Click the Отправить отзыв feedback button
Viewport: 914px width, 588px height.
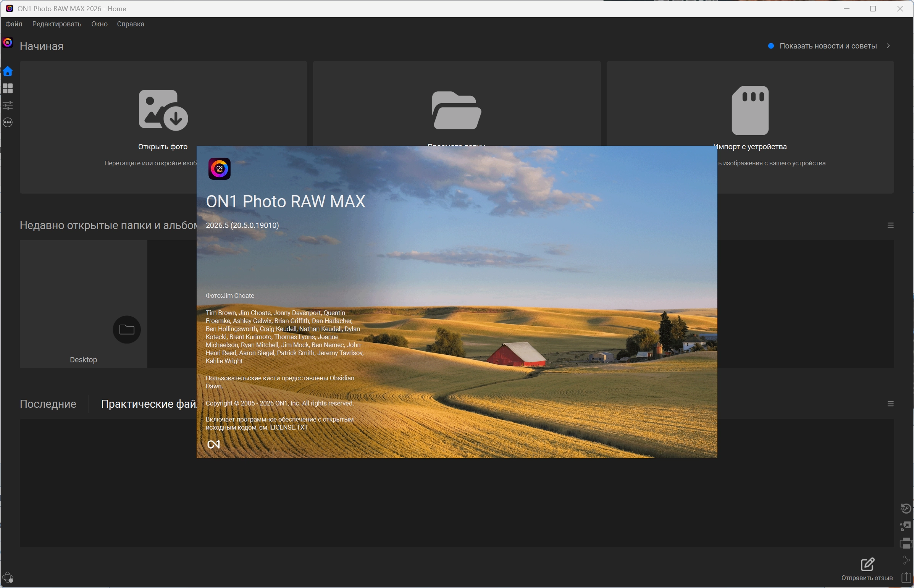[x=867, y=569]
